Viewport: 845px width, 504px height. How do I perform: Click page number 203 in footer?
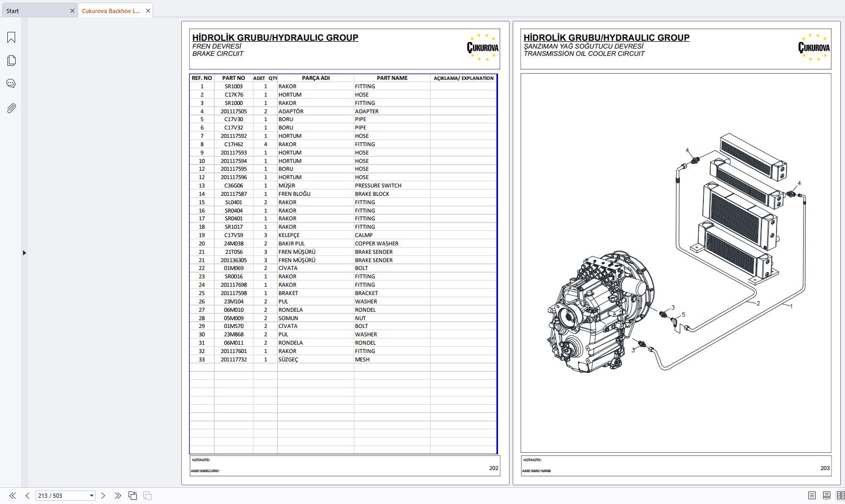click(x=825, y=468)
